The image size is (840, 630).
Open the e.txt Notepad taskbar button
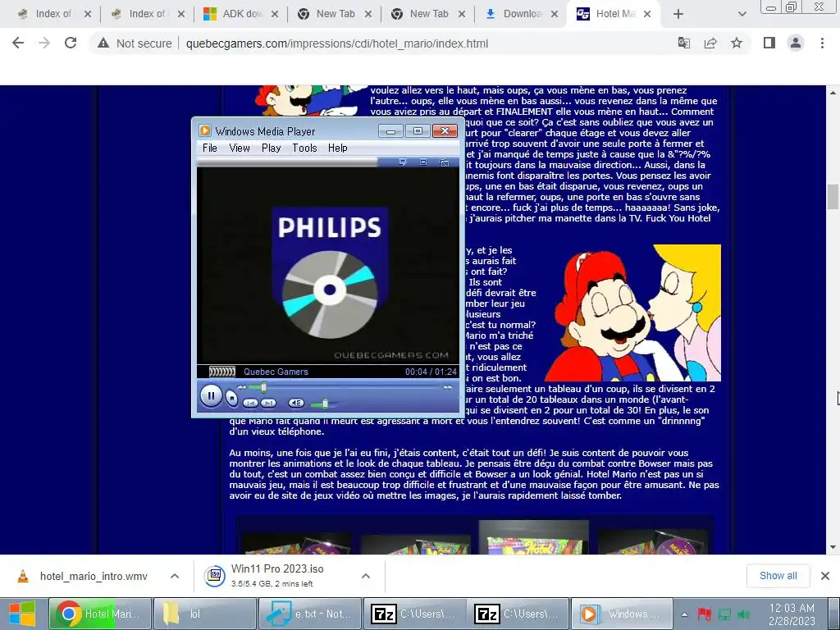coord(309,614)
